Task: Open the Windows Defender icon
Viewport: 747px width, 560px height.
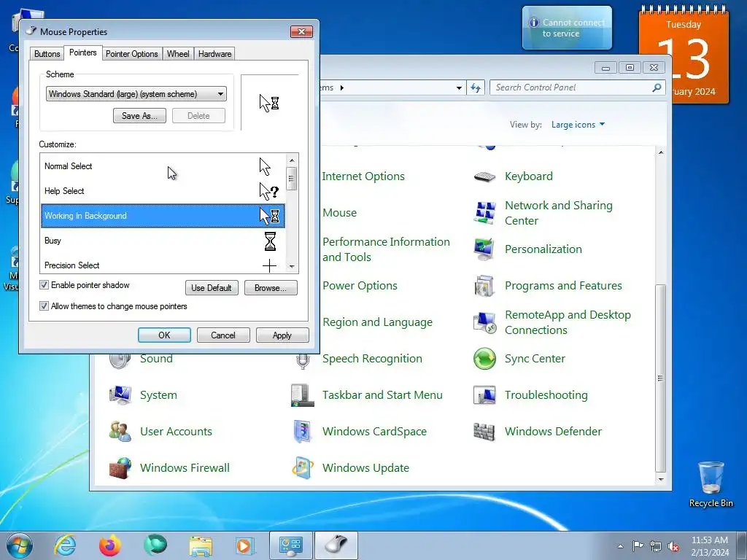Action: (484, 432)
